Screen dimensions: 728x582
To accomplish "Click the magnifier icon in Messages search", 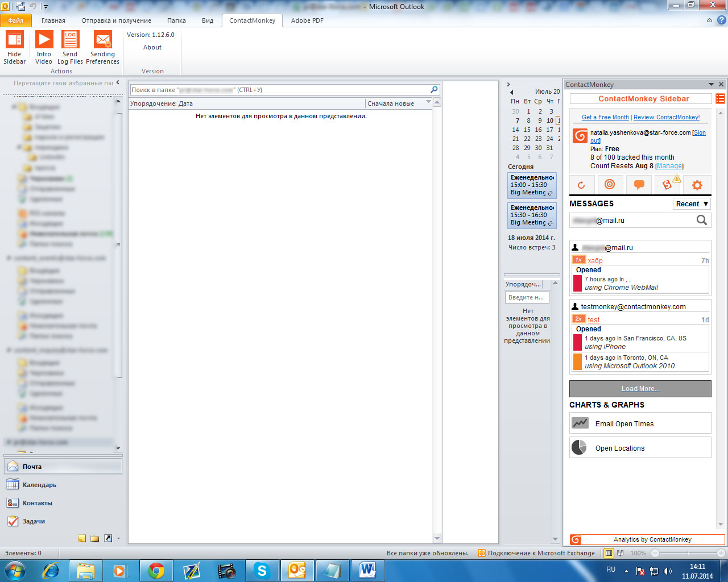I will pos(702,220).
